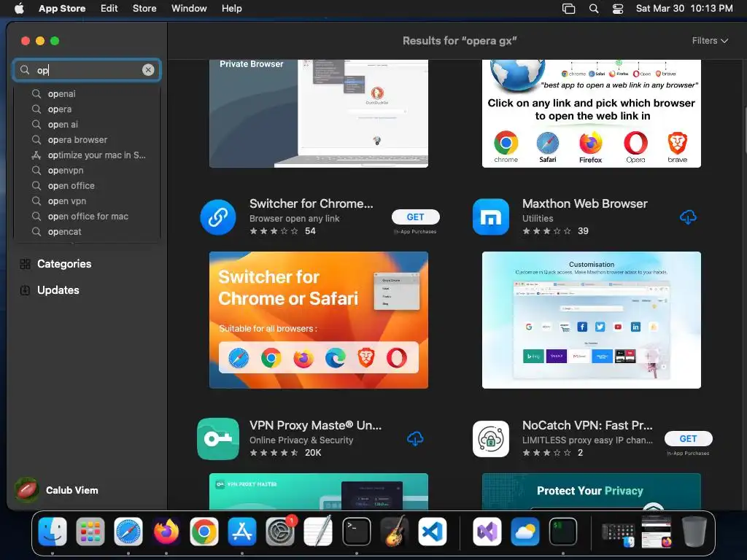Open System Settings from the Dock

click(280, 532)
